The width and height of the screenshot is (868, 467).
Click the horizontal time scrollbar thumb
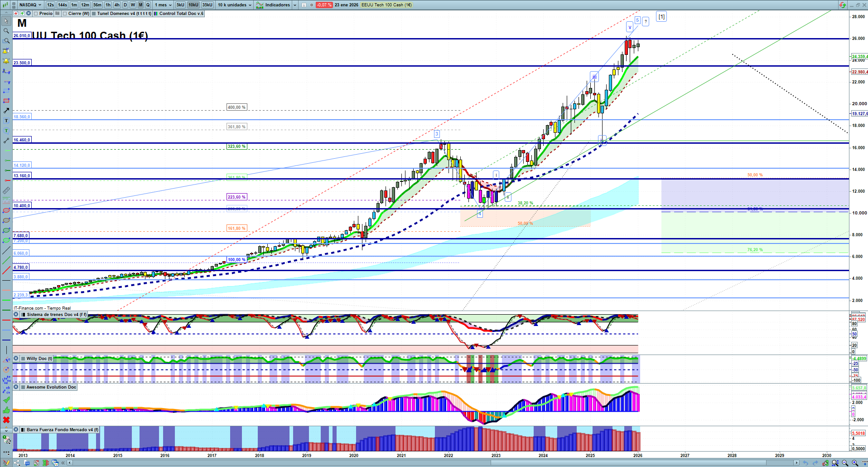coord(628,463)
